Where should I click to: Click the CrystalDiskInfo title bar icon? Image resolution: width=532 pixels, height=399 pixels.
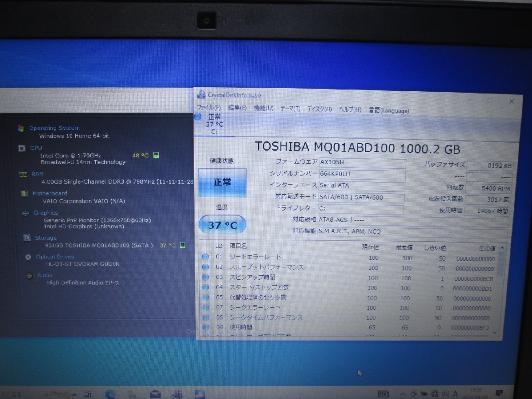[201, 94]
